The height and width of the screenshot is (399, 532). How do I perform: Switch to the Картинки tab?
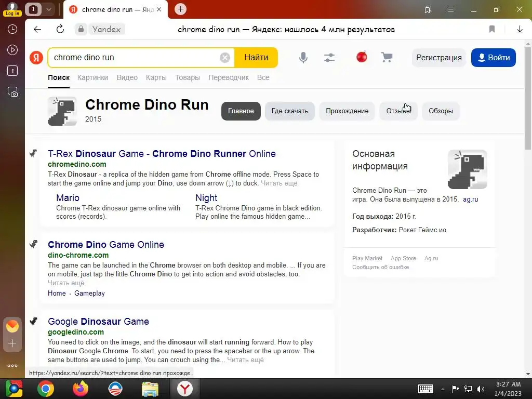[92, 77]
